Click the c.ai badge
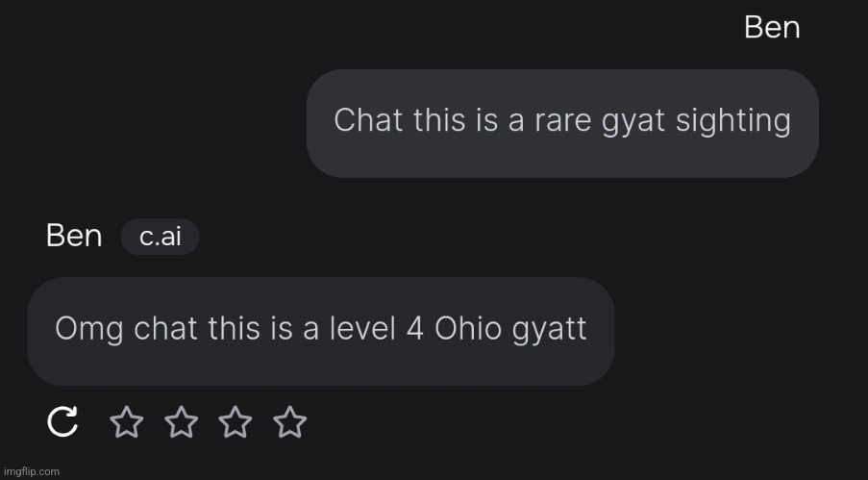Screen dimensions: 868x480 (x=160, y=237)
